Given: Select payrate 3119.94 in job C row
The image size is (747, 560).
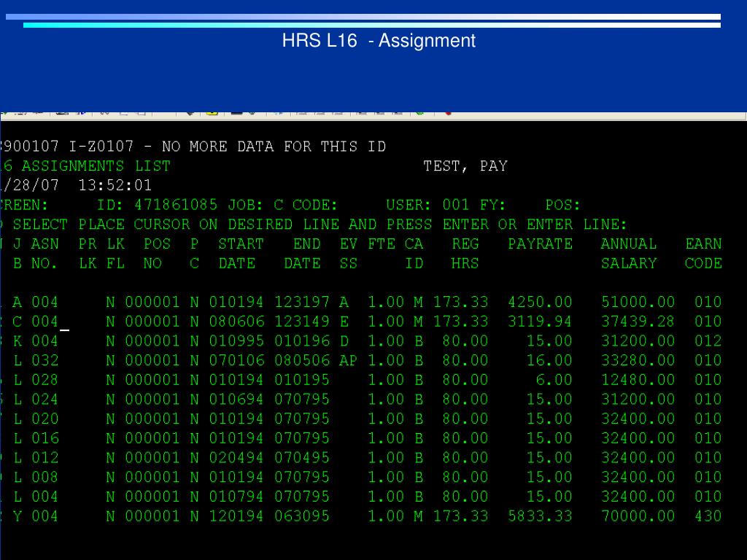Looking at the screenshot, I should pos(540,322).
